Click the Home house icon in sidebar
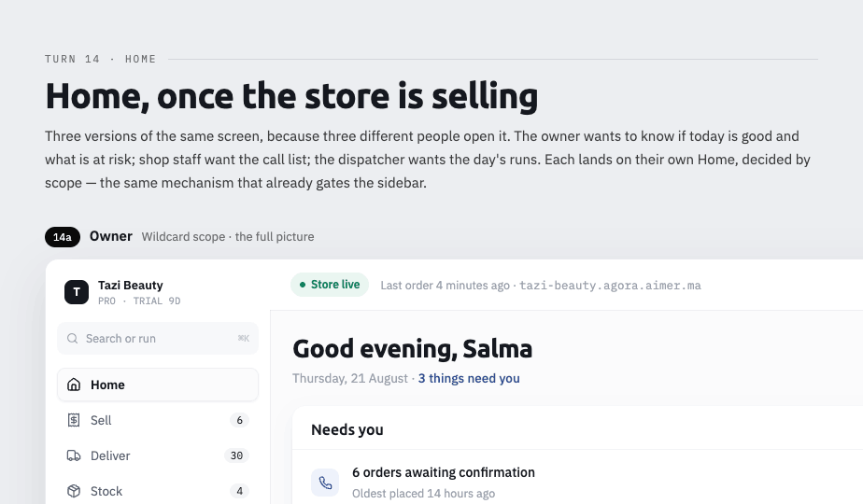This screenshot has width=863, height=504. [x=74, y=385]
